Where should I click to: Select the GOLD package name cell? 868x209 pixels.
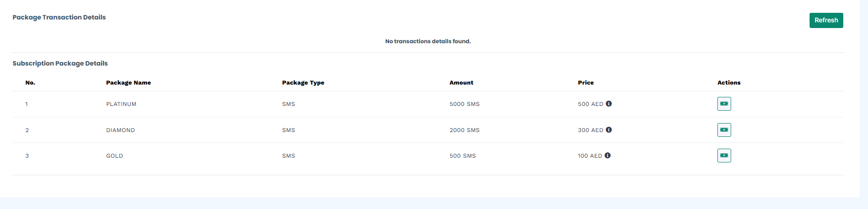pyautogui.click(x=114, y=156)
